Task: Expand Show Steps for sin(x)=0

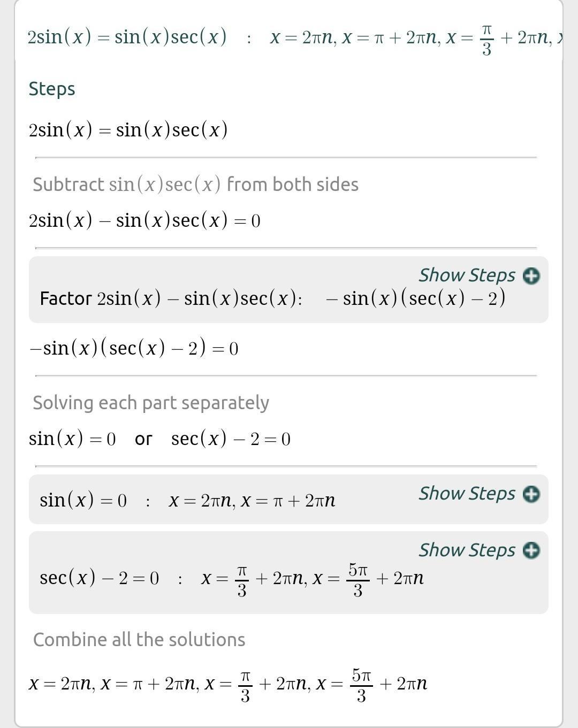Action: pyautogui.click(x=467, y=494)
